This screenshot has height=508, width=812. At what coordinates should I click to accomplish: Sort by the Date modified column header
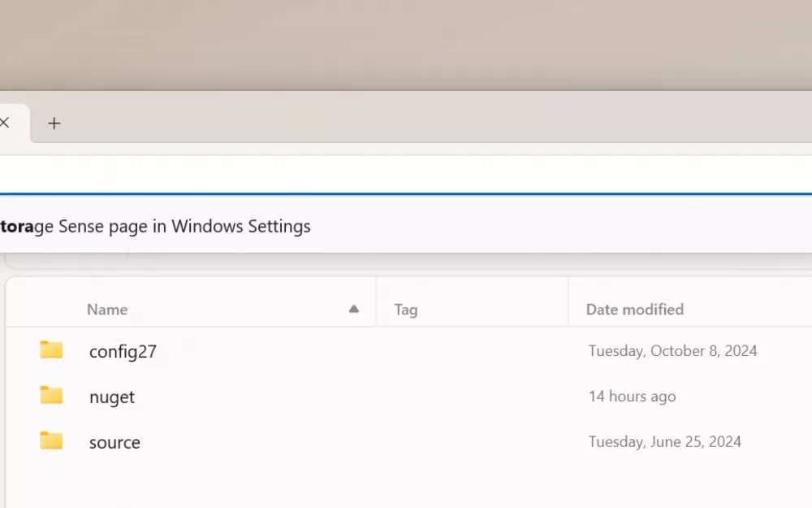635,310
